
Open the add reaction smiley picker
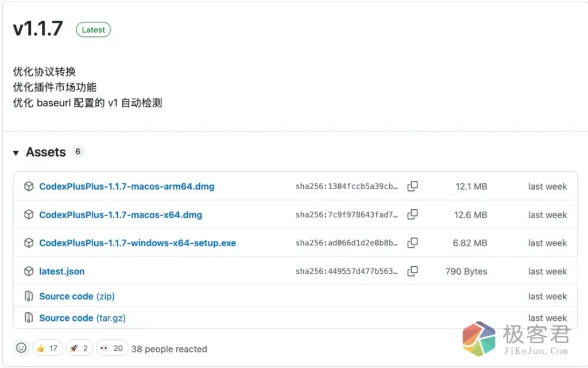(21, 348)
